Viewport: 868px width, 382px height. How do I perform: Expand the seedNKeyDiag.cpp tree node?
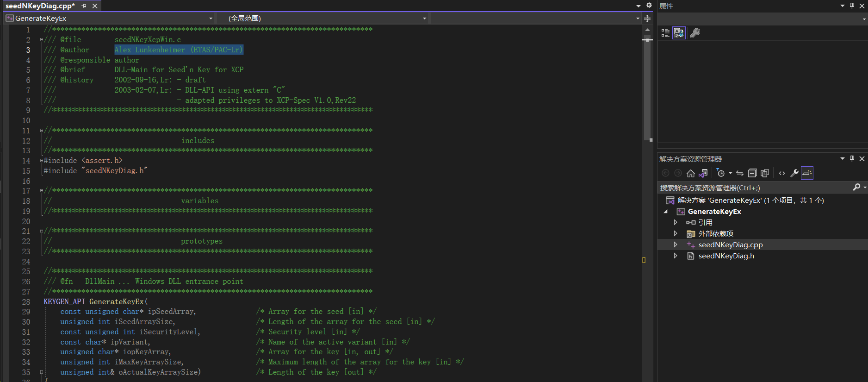[676, 245]
